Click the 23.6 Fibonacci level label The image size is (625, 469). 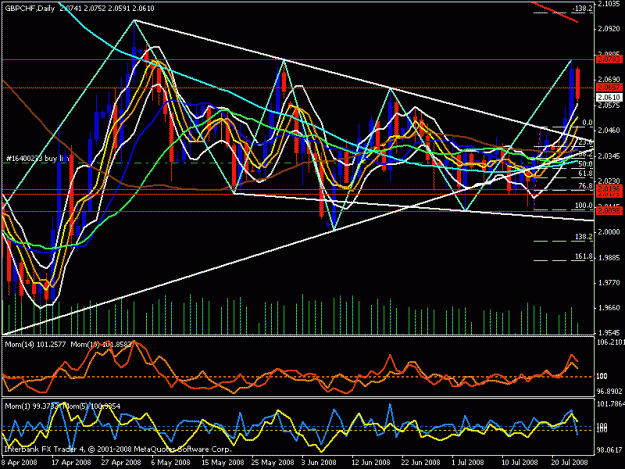click(585, 143)
